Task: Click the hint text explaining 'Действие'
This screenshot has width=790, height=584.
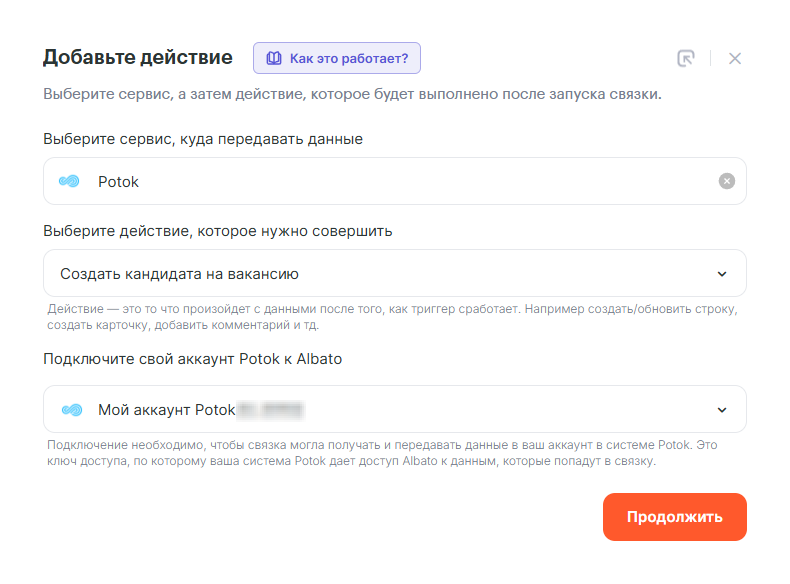Action: pyautogui.click(x=392, y=317)
